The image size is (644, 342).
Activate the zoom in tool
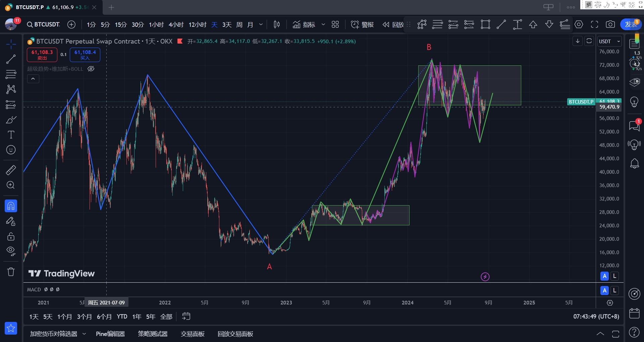click(11, 185)
